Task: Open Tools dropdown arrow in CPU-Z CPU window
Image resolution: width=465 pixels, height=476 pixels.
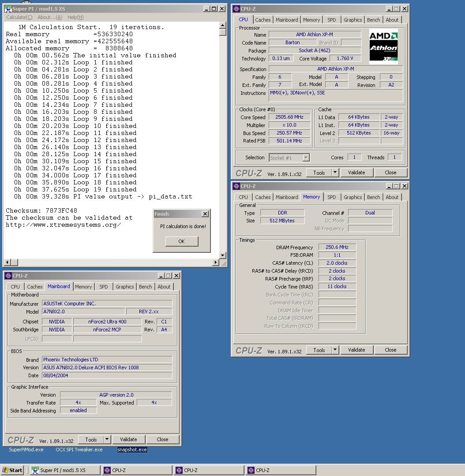Action: pos(335,173)
